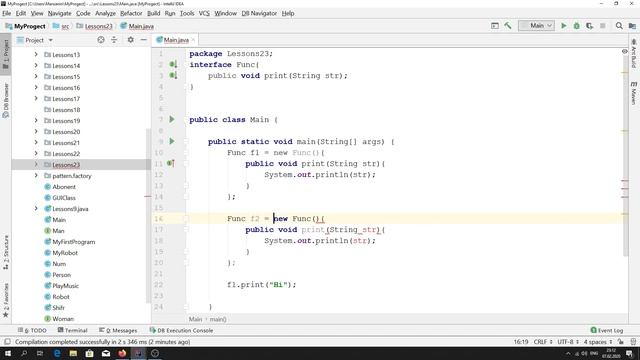Open Mail app from taskbar
The width and height of the screenshot is (640, 360).
pos(106,353)
